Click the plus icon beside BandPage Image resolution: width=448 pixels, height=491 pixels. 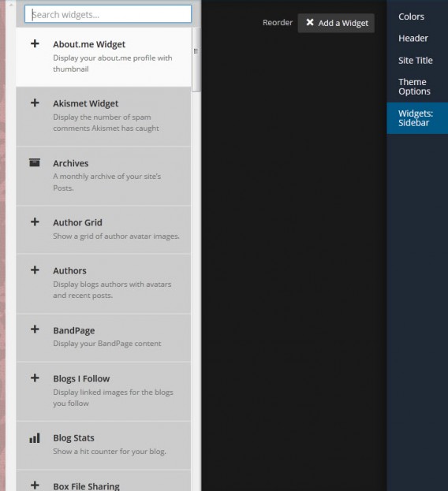[35, 329]
